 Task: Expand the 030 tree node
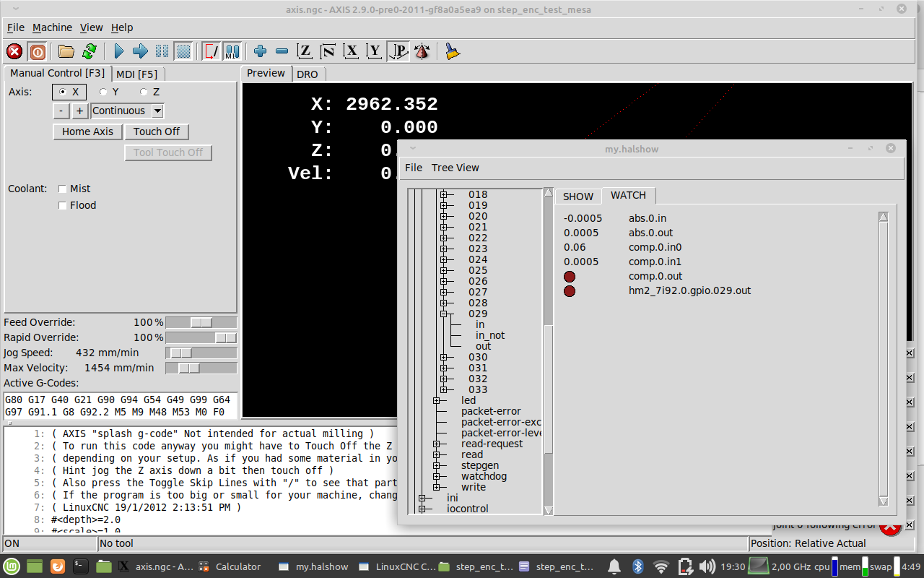coord(443,357)
